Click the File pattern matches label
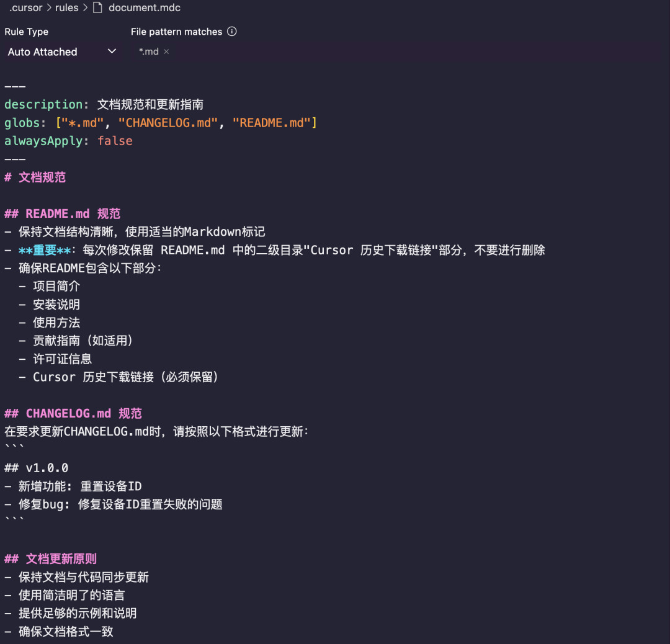The width and height of the screenshot is (670, 644). click(176, 32)
